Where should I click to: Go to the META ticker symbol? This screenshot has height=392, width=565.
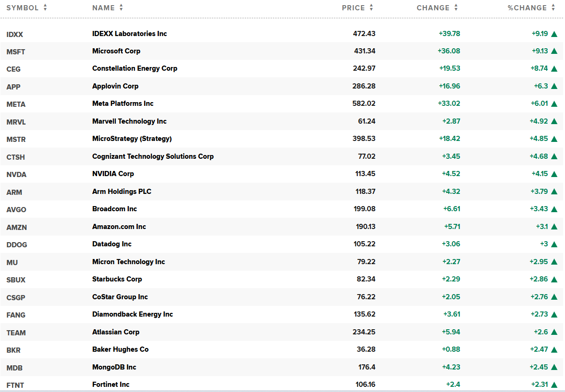(x=16, y=104)
